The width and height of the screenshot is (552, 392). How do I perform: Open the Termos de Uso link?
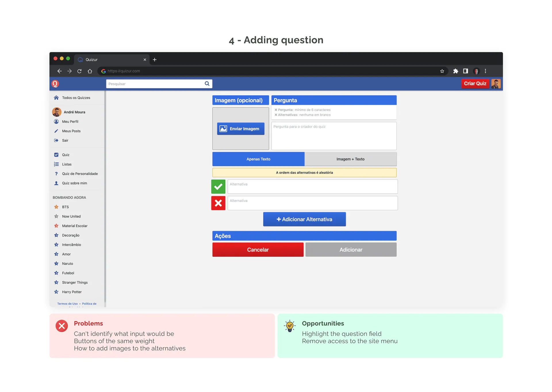67,304
